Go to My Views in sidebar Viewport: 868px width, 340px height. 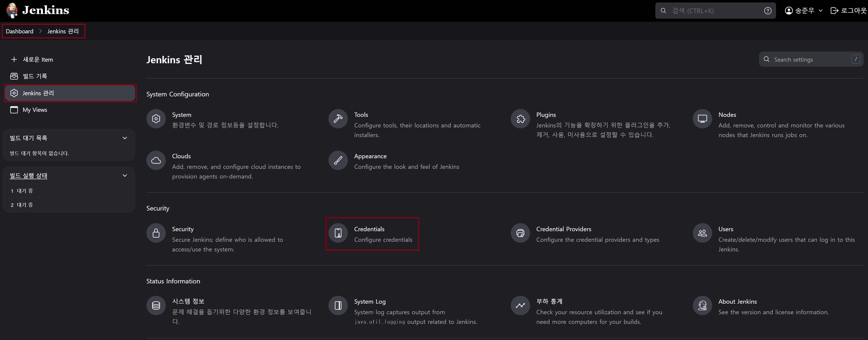click(35, 110)
